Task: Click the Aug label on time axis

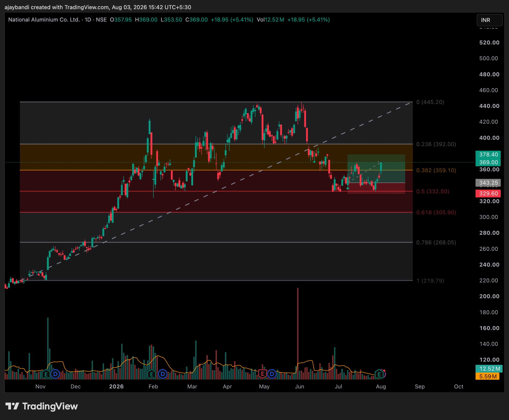Action: [x=381, y=386]
